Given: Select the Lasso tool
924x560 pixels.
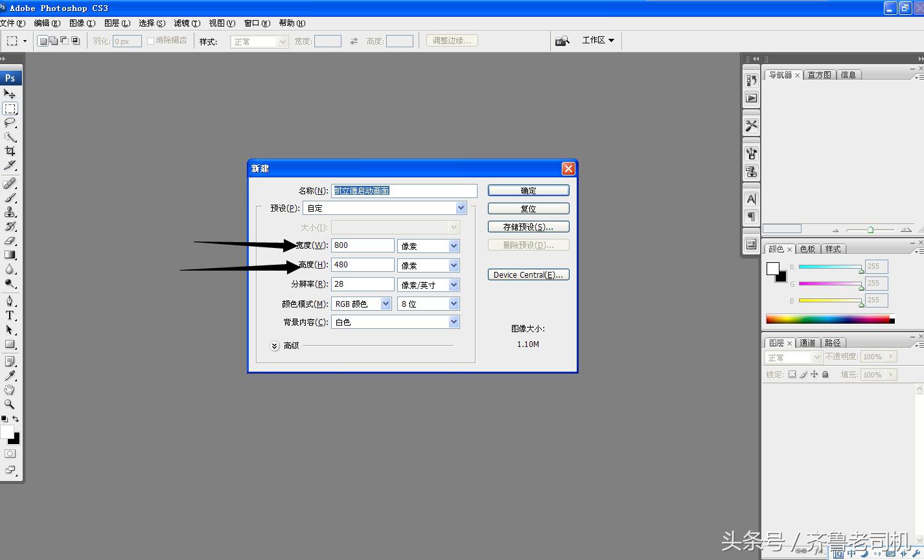Looking at the screenshot, I should click(10, 123).
